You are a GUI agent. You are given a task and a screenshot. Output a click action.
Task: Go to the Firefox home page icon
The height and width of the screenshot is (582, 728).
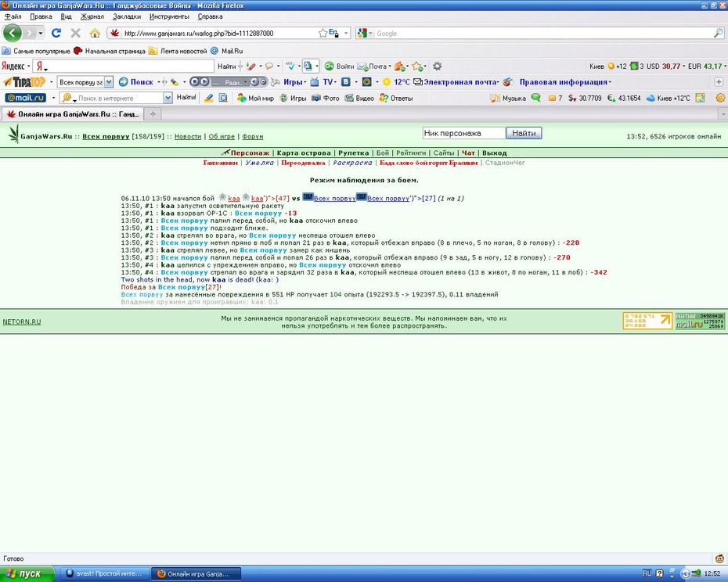[95, 33]
